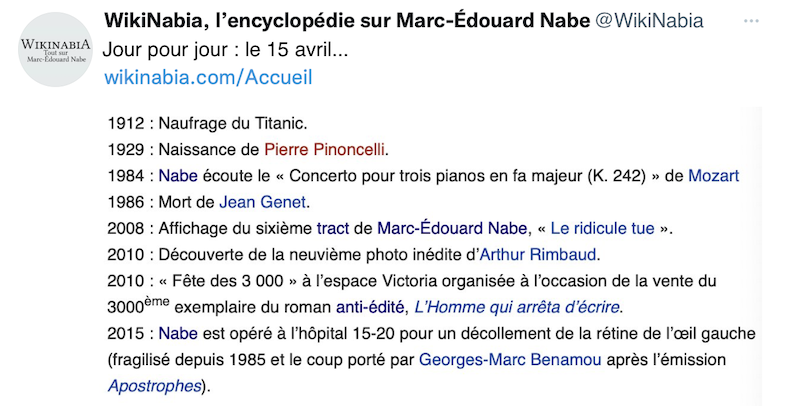Follow the Mozart link

713,176
